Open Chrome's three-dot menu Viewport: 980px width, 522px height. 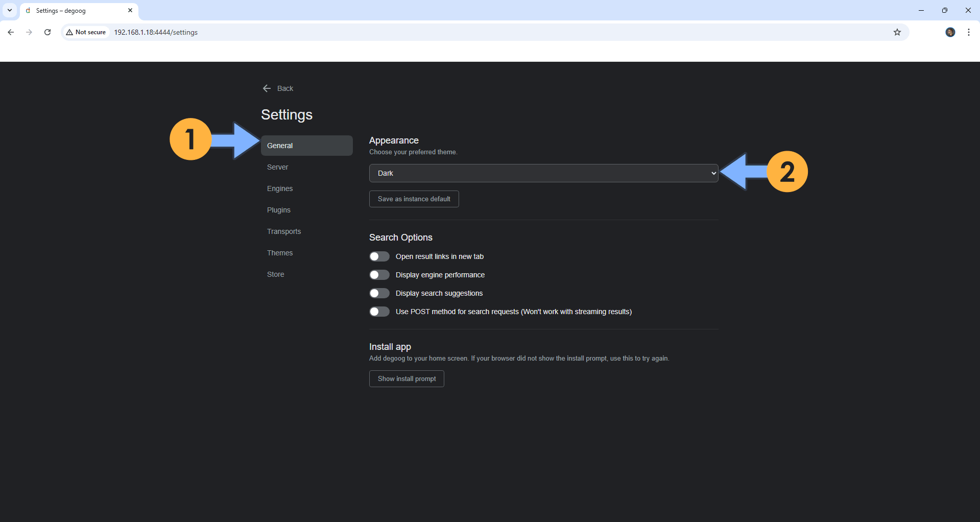point(969,32)
